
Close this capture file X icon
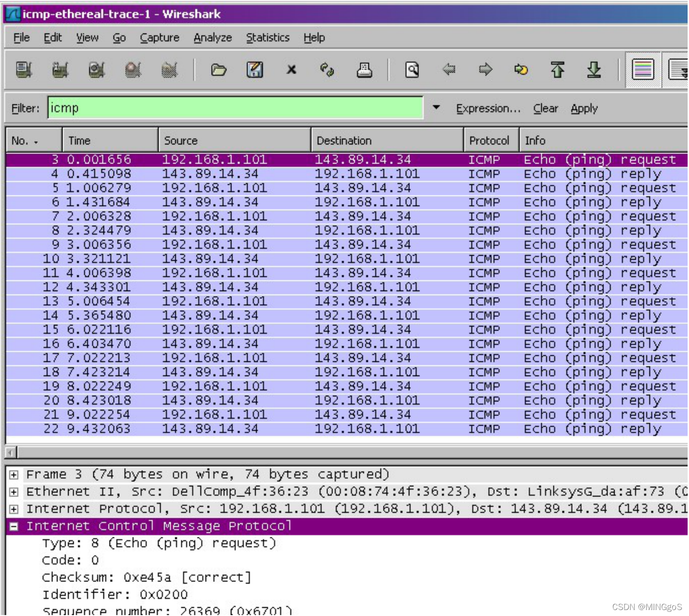coord(291,70)
